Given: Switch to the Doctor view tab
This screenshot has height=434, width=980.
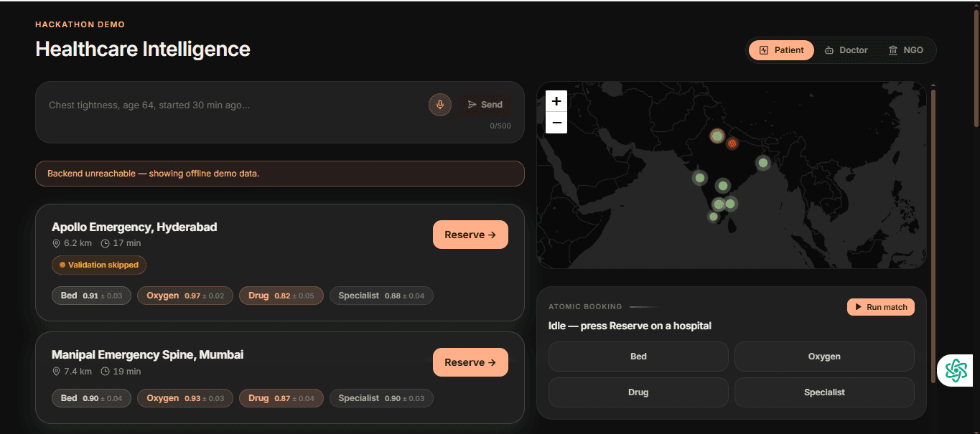Looking at the screenshot, I should [x=846, y=50].
